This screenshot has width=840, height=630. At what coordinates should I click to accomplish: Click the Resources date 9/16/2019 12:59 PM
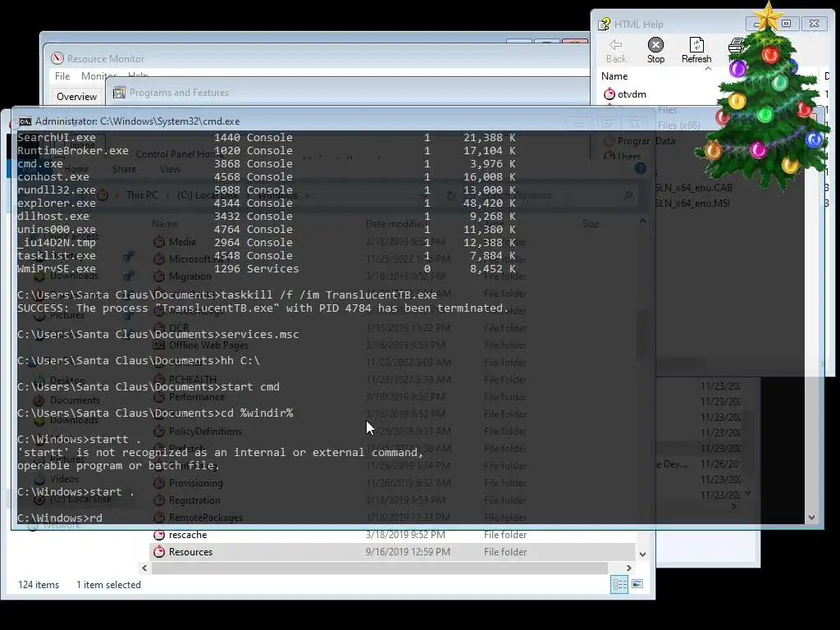coord(408,552)
